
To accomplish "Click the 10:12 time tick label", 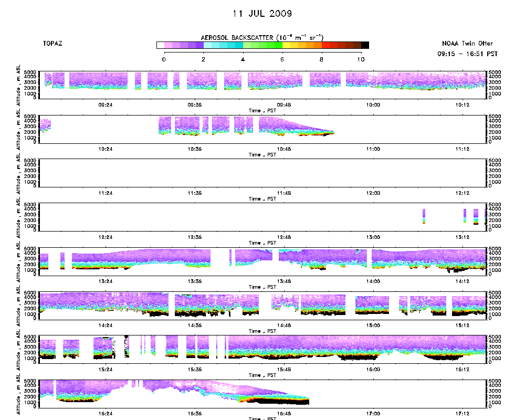I will pyautogui.click(x=463, y=105).
